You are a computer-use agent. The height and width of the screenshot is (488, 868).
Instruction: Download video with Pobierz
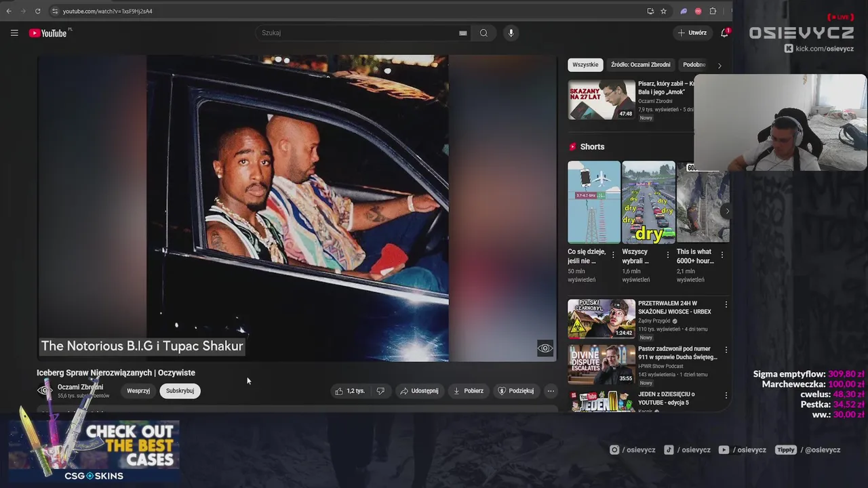(468, 390)
